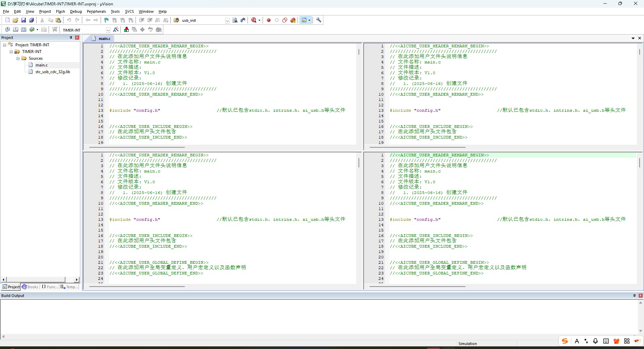Open Configuration wrench icon
The height and width of the screenshot is (349, 644).
[319, 20]
